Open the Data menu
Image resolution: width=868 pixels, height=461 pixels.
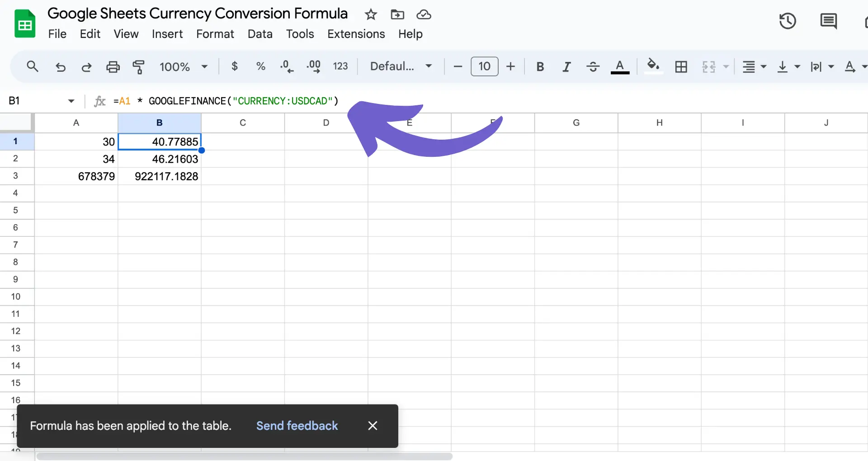[260, 34]
